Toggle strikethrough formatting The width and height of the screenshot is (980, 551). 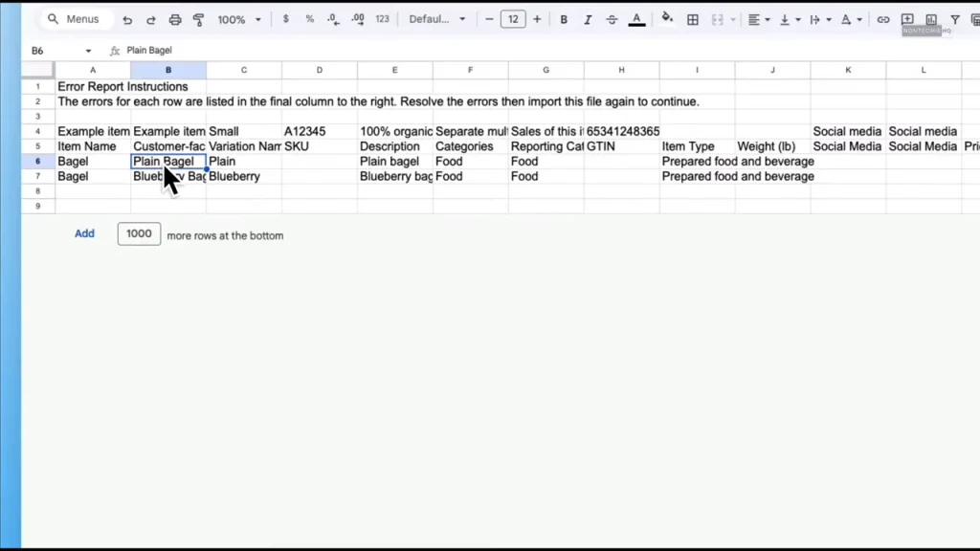point(612,19)
